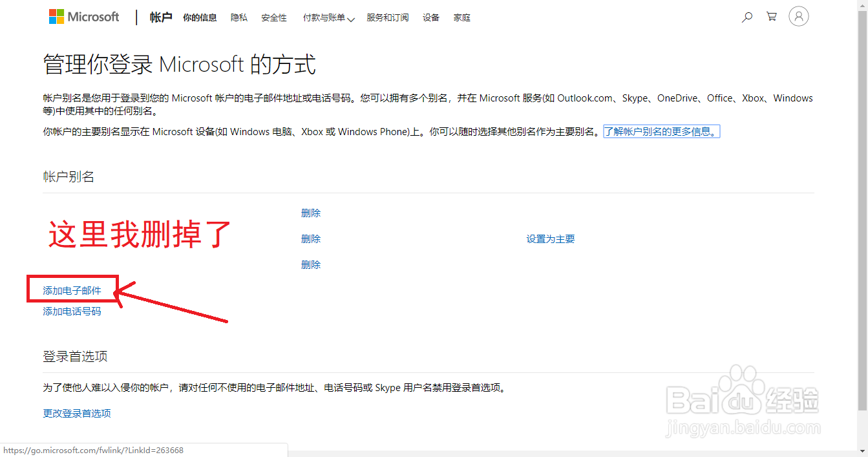The height and width of the screenshot is (457, 868).
Task: Click 添加电子邮件 link
Action: click(72, 291)
